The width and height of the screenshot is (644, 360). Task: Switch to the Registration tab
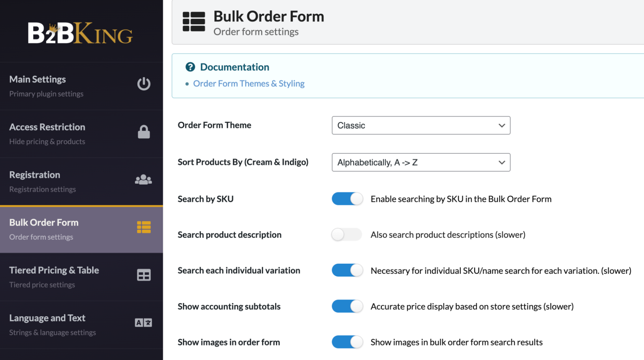pos(82,182)
